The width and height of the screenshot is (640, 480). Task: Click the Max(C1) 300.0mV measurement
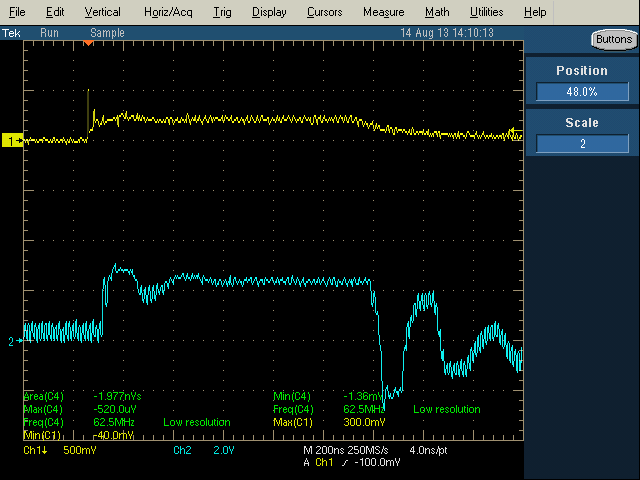click(x=329, y=422)
